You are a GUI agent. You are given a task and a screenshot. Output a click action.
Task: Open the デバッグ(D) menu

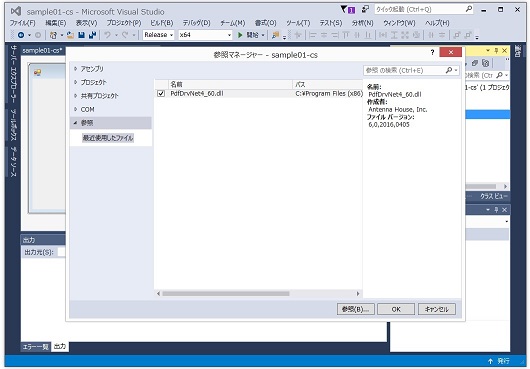(x=197, y=23)
